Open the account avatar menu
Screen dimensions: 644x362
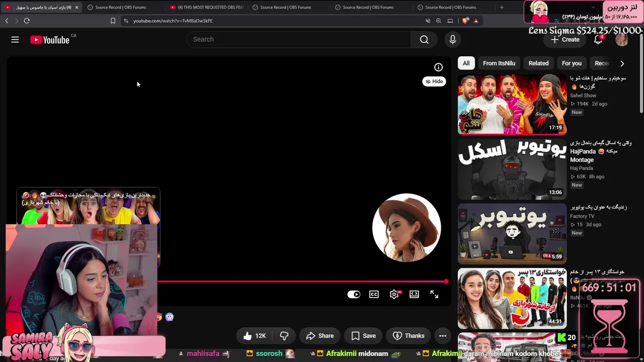[x=622, y=40]
